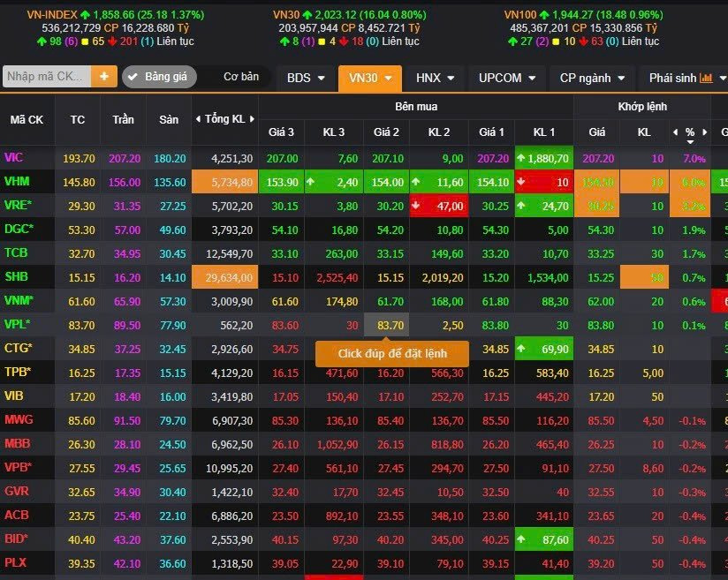Screen dimensions: 728x580
Task: Click the SHB ticker in the list
Action: pyautogui.click(x=16, y=277)
